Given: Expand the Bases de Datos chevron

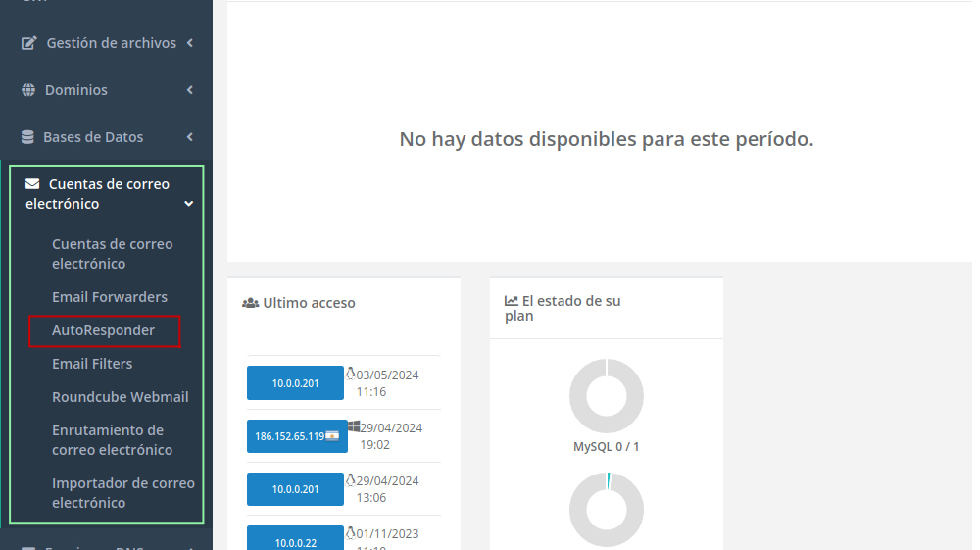Looking at the screenshot, I should (x=189, y=137).
